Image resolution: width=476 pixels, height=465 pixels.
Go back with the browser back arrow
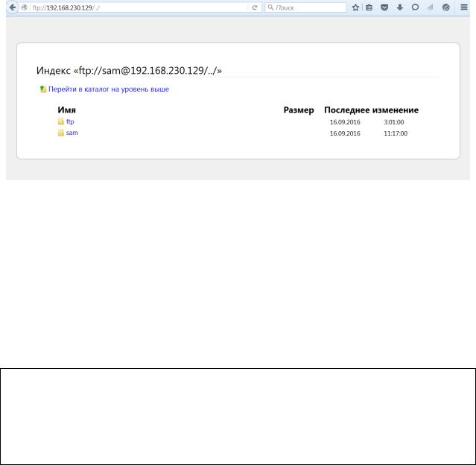[x=12, y=7]
